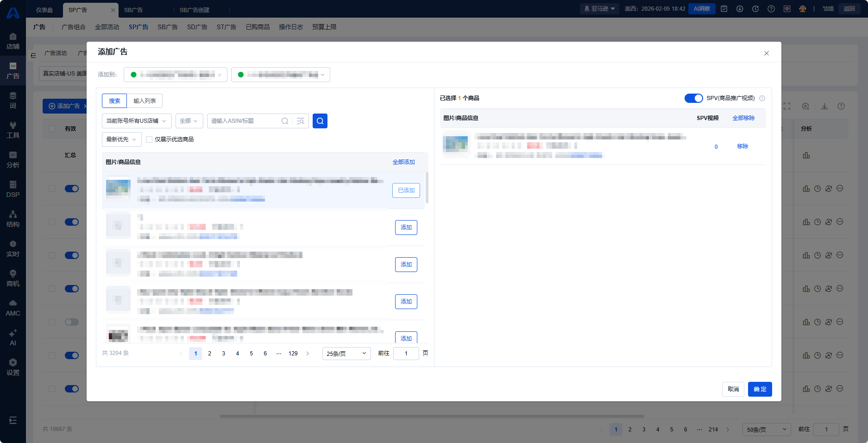Open the 25条/页 page size dropdown
This screenshot has height=443, width=868.
pyautogui.click(x=346, y=354)
